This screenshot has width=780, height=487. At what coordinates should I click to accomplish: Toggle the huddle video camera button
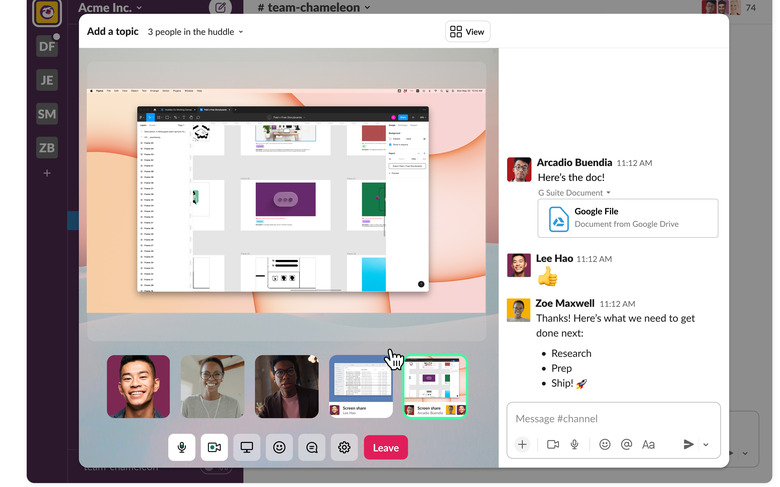(214, 448)
